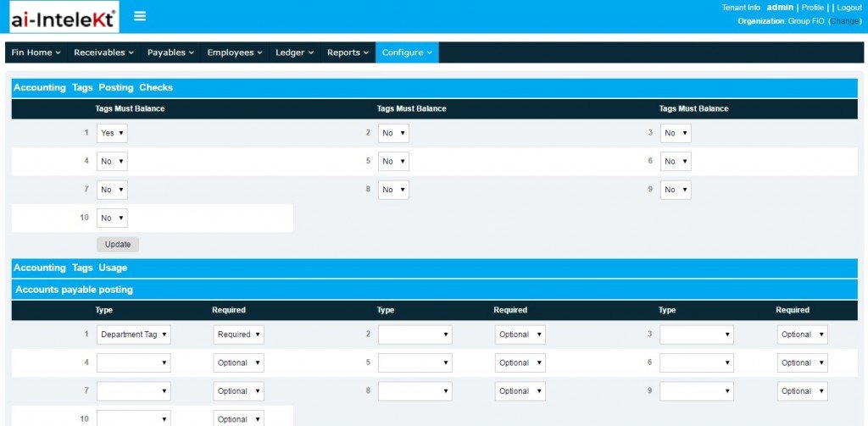Open Tags Must Balance dropdown for tag 3
Screen dimensions: 868x426
click(x=676, y=133)
